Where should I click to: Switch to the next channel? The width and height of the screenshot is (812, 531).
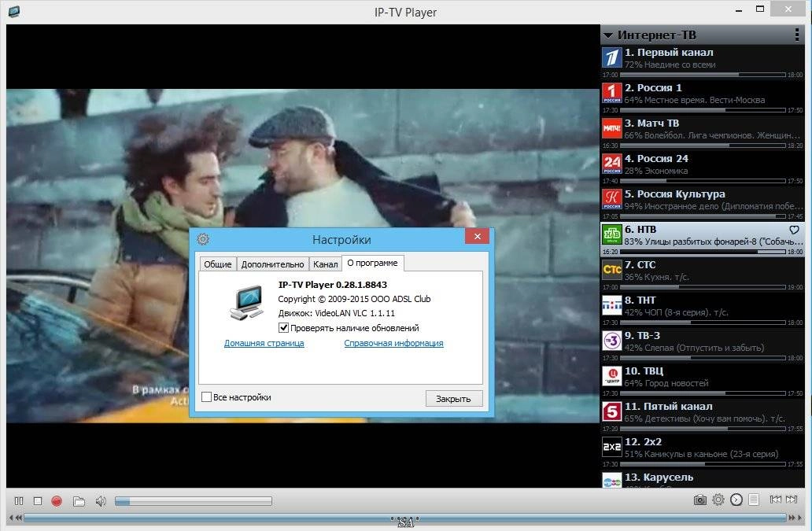(x=792, y=500)
